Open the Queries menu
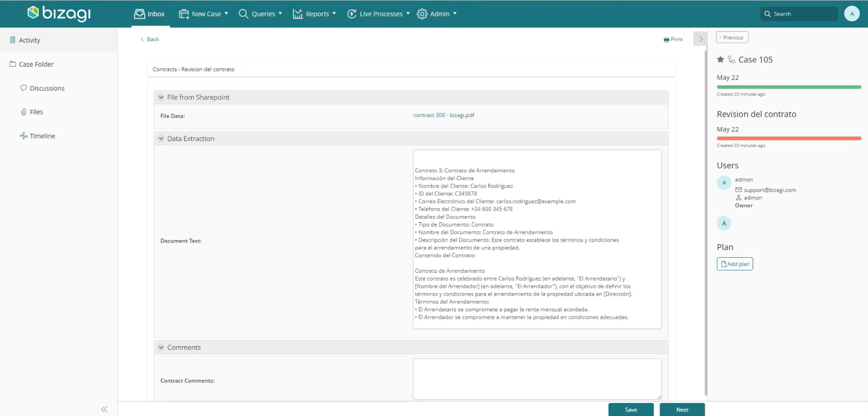The image size is (868, 416). pos(260,14)
